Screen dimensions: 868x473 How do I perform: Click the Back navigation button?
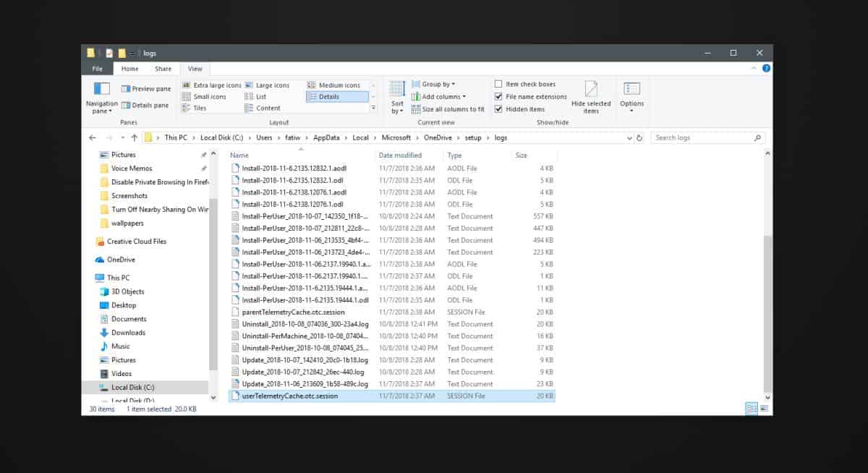click(92, 137)
